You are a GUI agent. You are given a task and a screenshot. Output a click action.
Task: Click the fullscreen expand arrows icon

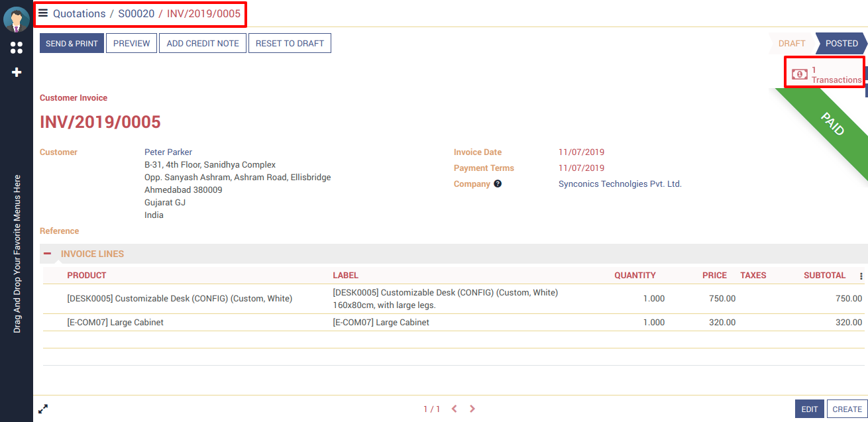tap(43, 409)
